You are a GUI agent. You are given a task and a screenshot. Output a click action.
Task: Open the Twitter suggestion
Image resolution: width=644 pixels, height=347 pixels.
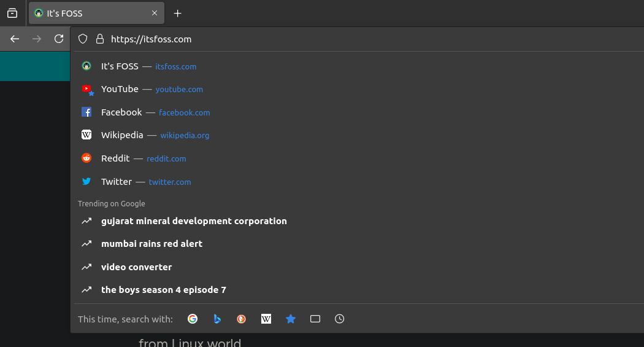click(359, 182)
